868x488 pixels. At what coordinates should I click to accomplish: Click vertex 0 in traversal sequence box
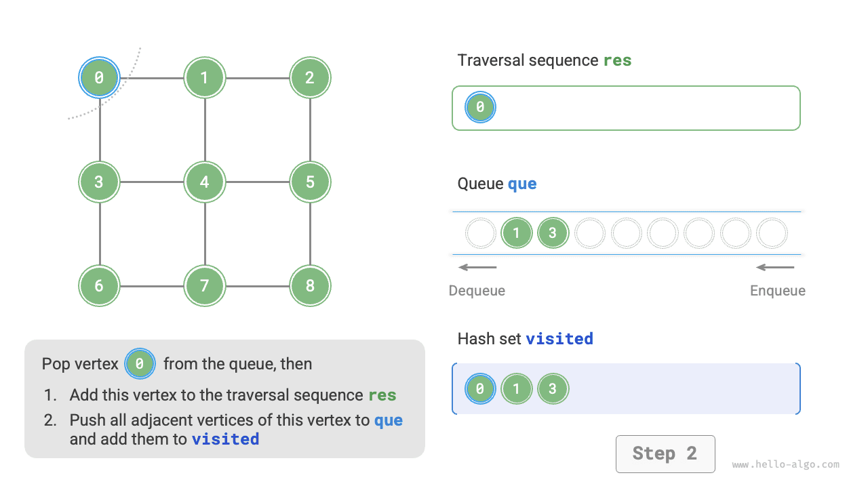tap(480, 107)
